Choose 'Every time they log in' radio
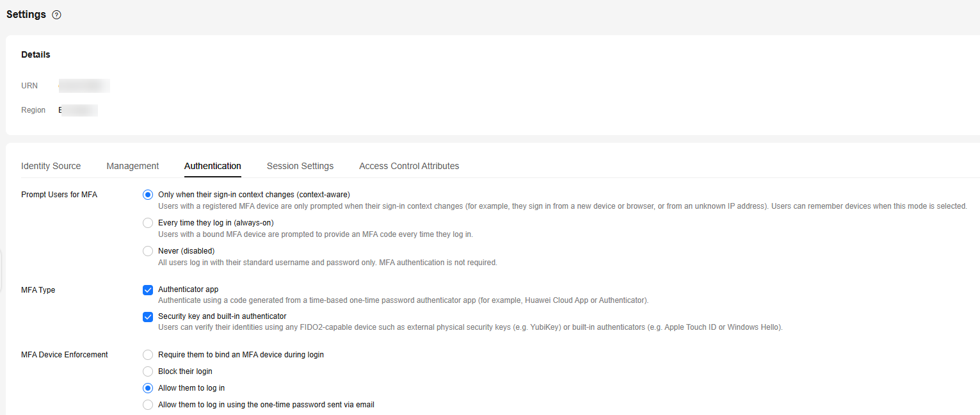This screenshot has height=415, width=980. point(148,223)
